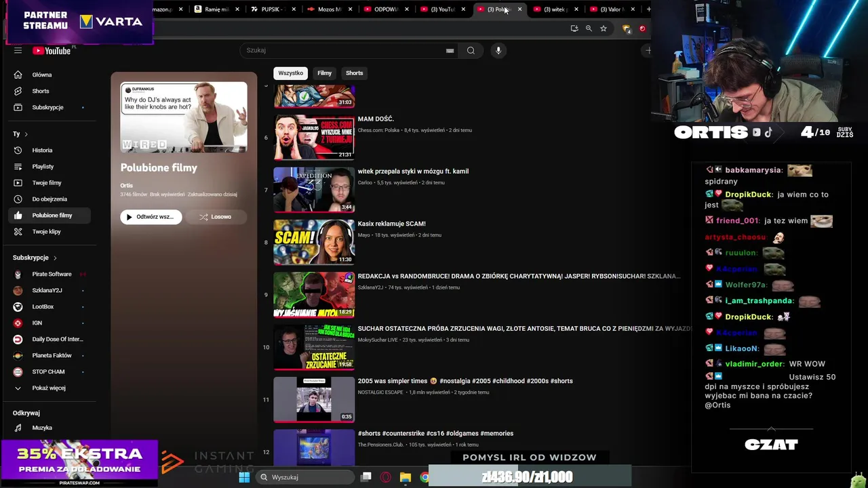The image size is (868, 488).
Task: Open the shield extension with badge
Action: [x=626, y=28]
